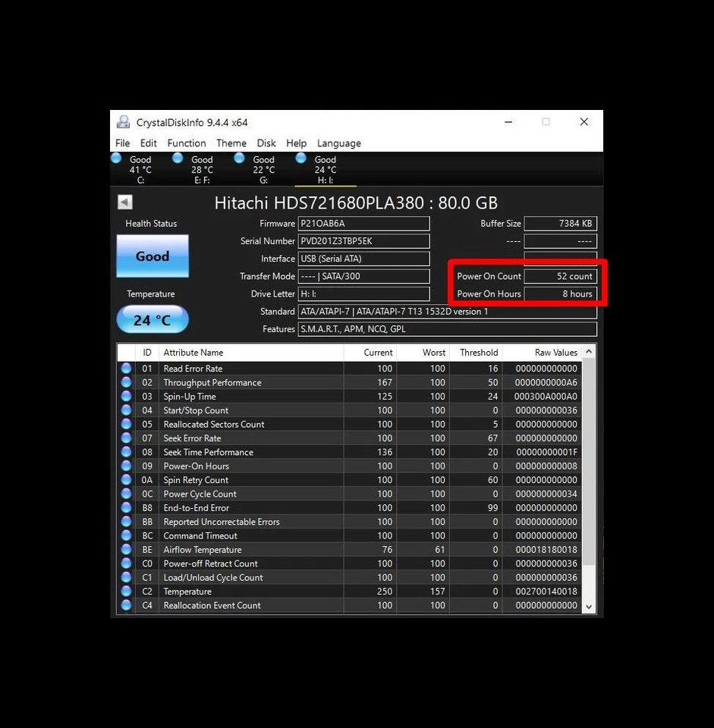
Task: Click the Transfer Mode field SATA/300
Action: 363,276
